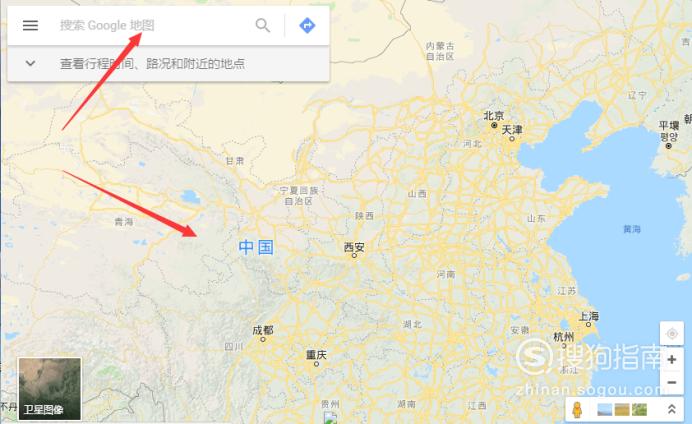Image resolution: width=692 pixels, height=424 pixels.
Task: Pick up the yellow Street View pegman
Action: pos(577,409)
